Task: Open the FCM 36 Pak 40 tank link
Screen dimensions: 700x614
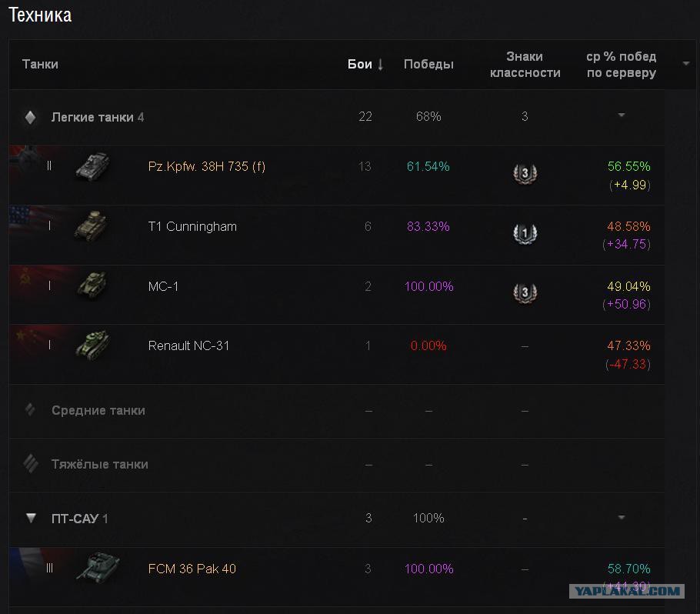Action: pos(192,569)
